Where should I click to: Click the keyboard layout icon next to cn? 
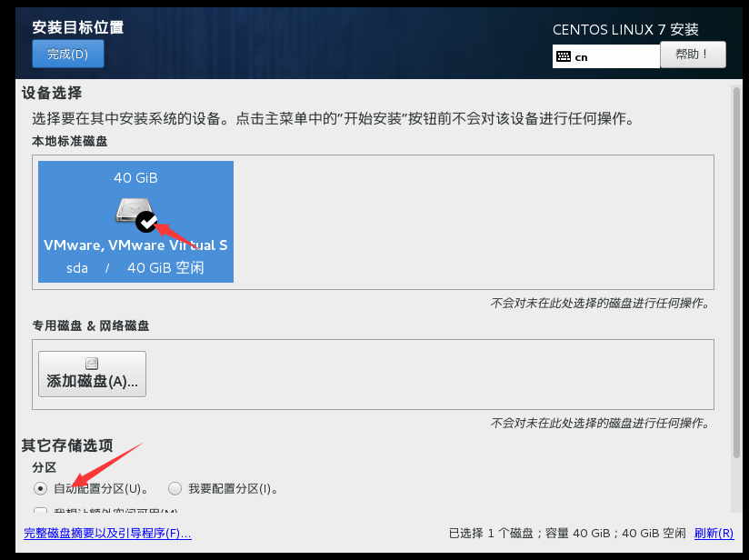(564, 57)
